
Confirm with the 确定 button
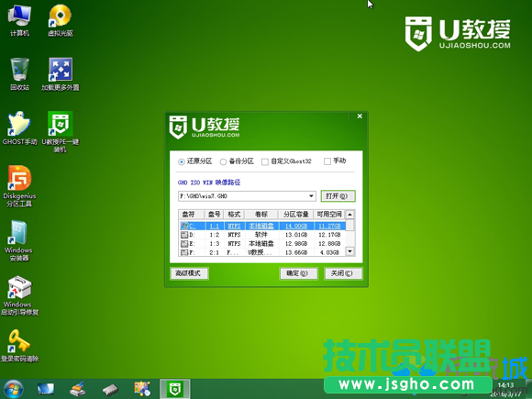pyautogui.click(x=299, y=273)
